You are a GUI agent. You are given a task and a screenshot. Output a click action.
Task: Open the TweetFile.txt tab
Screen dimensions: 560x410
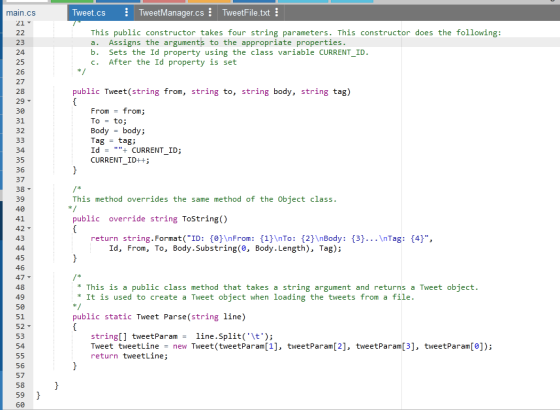click(x=246, y=13)
